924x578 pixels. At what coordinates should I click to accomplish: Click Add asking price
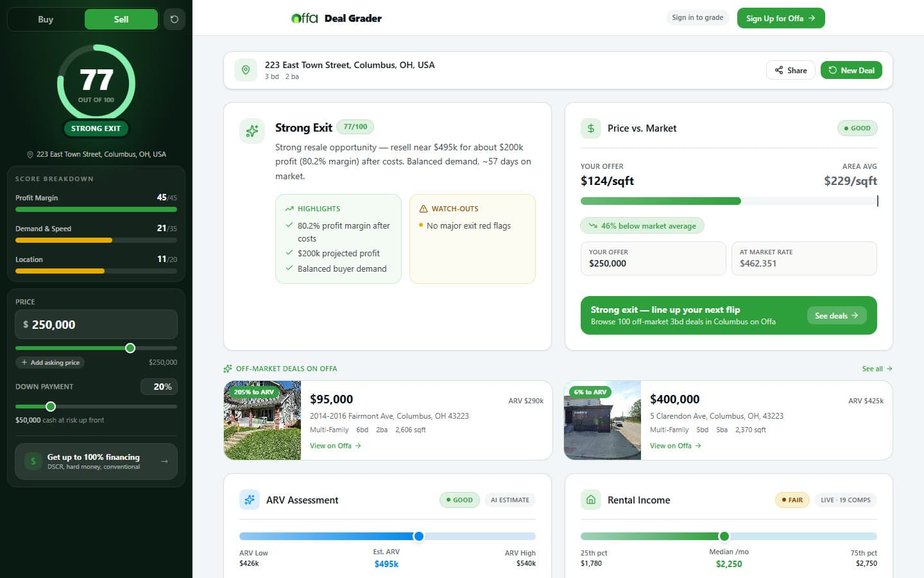tap(50, 362)
